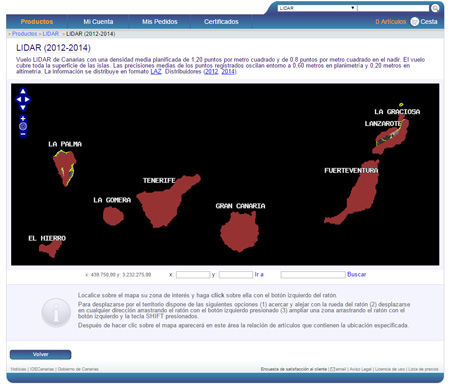
Task: Follow the LAZ format link
Action: [x=156, y=72]
